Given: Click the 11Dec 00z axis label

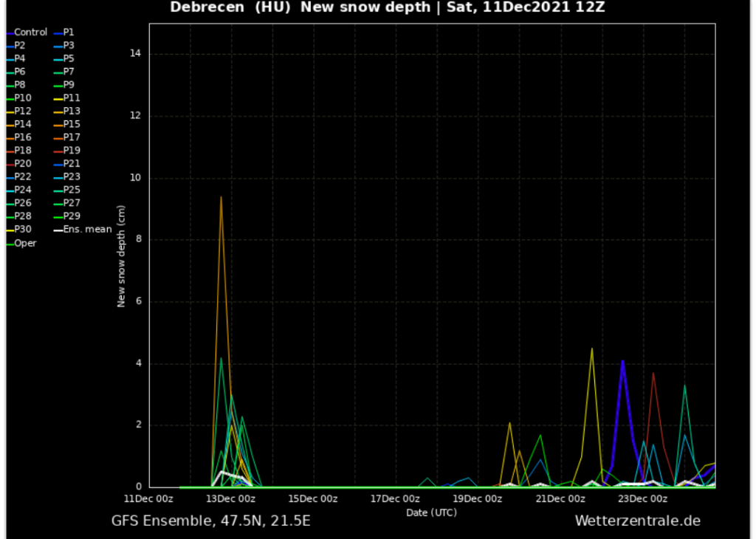Looking at the screenshot, I should pyautogui.click(x=150, y=498).
